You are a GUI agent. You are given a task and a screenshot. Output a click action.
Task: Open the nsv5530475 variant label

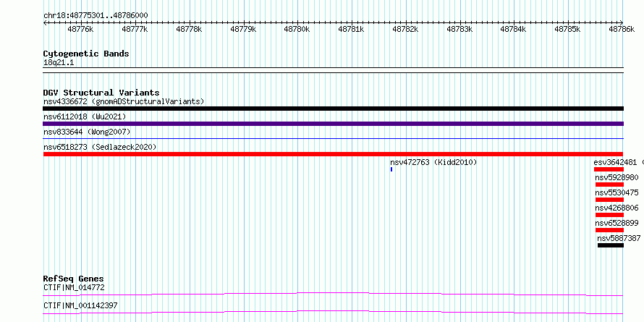[617, 192]
